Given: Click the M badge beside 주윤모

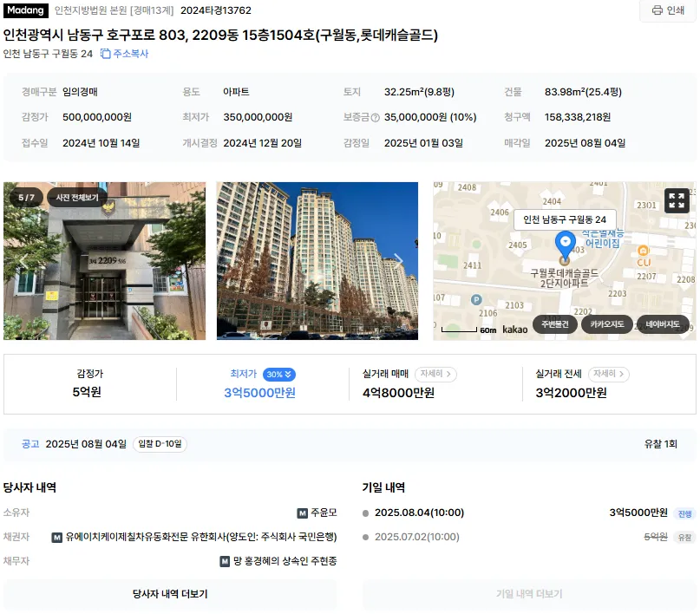Looking at the screenshot, I should pos(302,513).
